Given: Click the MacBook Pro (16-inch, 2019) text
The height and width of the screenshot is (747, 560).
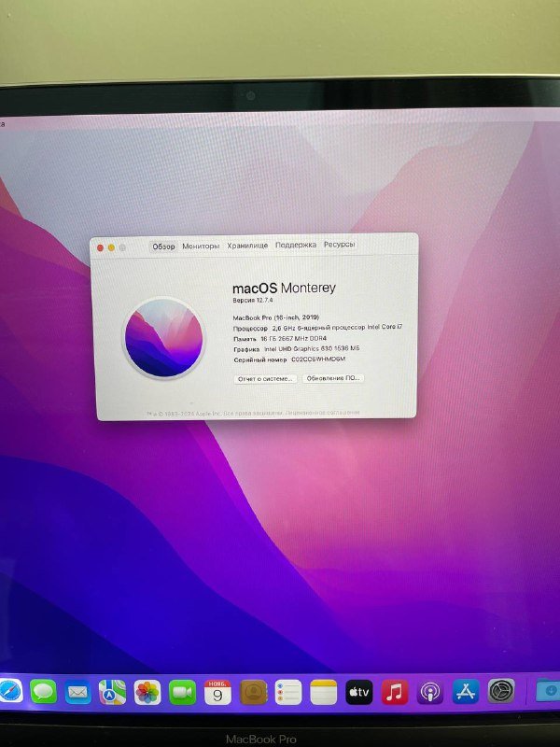Looking at the screenshot, I should pos(276,317).
